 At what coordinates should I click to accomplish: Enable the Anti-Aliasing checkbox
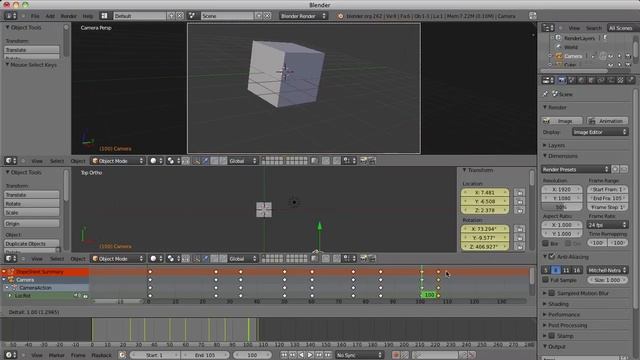(x=552, y=257)
